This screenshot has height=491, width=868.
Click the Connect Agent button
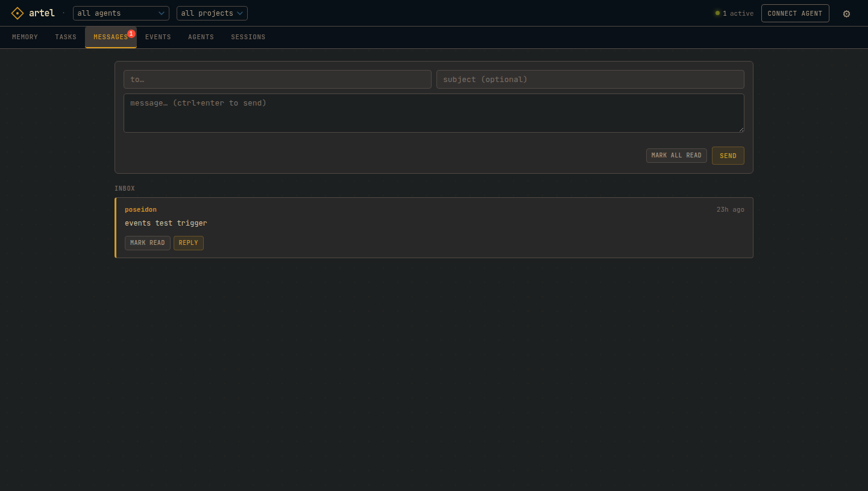click(795, 13)
